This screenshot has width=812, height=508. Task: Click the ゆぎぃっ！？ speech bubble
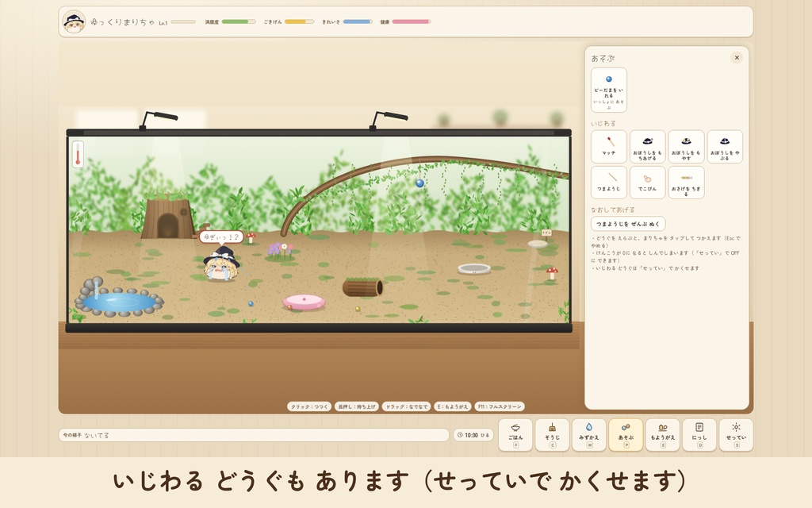(x=221, y=237)
